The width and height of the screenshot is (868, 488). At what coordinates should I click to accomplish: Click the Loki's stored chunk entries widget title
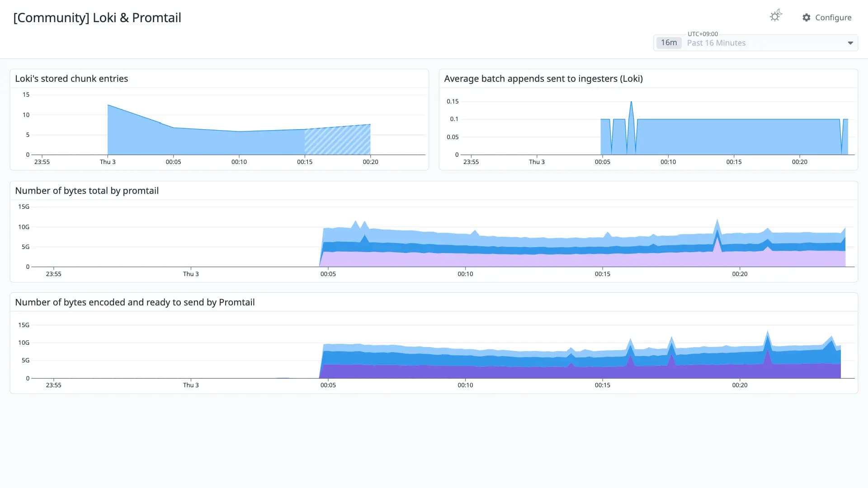click(71, 79)
